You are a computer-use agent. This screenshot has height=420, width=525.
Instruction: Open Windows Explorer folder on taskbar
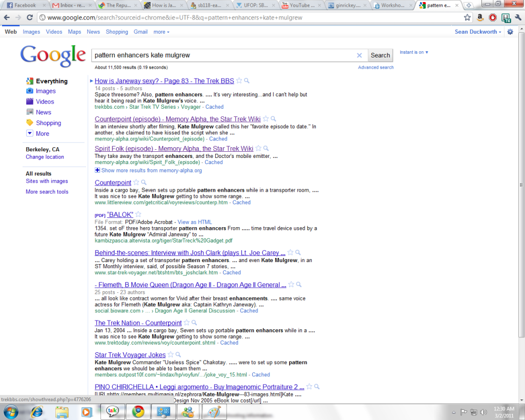point(62,412)
